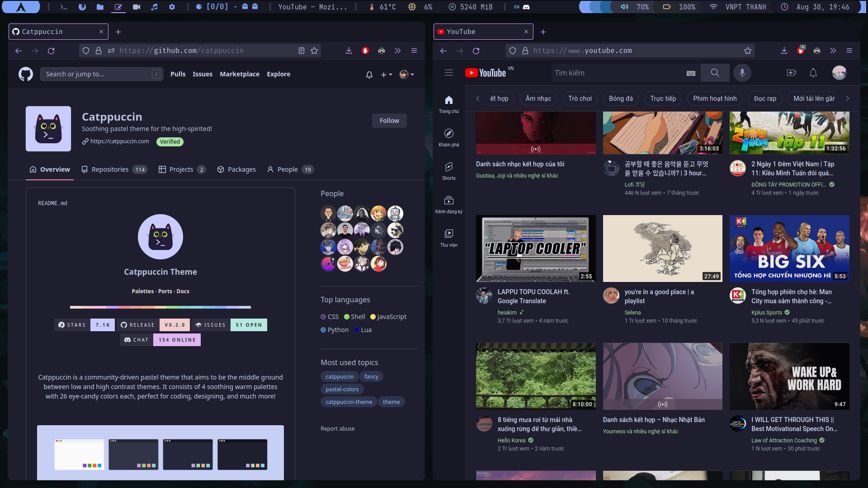
Task: Open GitHub user avatar dropdown menu
Action: (x=406, y=75)
